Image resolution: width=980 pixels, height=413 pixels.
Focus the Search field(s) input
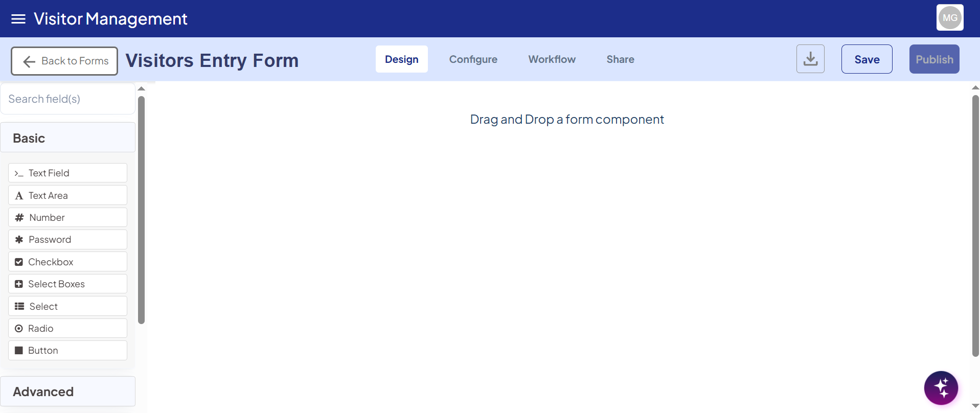(67, 99)
